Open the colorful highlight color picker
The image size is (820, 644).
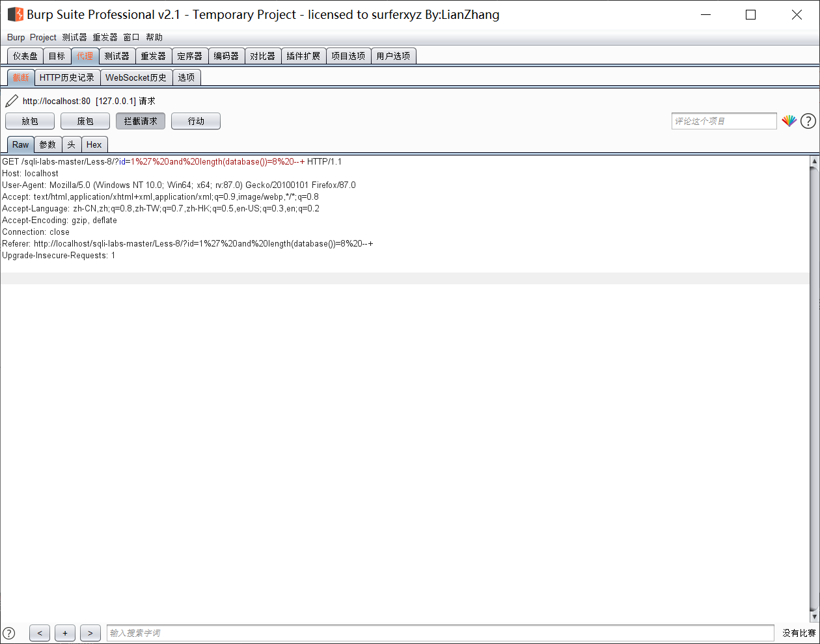(789, 121)
